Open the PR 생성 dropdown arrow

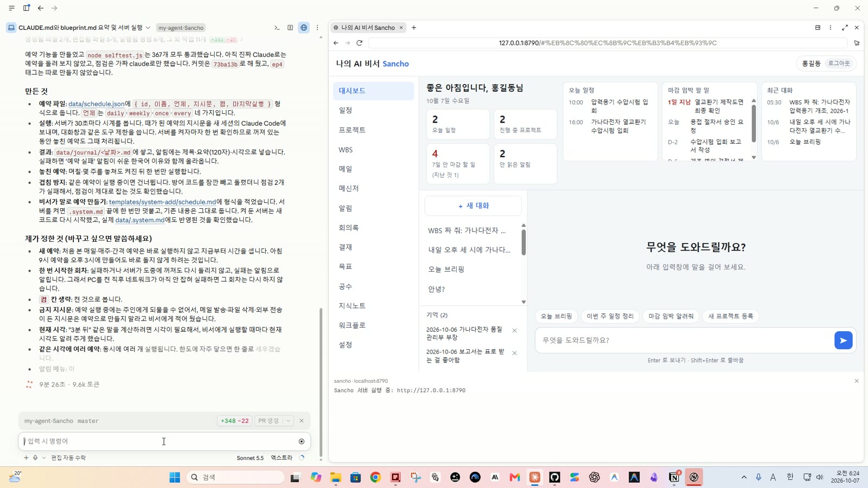(289, 421)
